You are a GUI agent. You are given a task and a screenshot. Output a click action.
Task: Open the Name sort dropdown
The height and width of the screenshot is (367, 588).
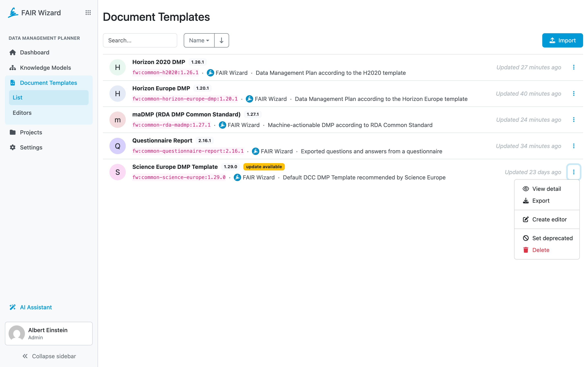point(199,40)
